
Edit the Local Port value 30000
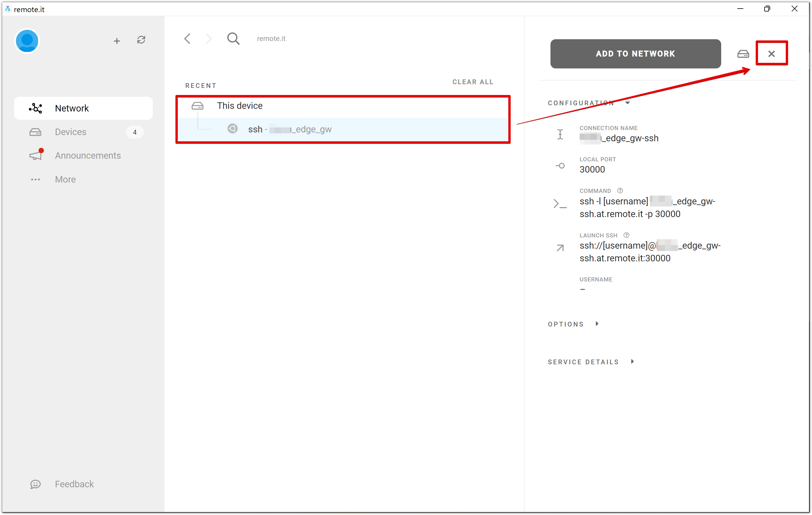(592, 169)
